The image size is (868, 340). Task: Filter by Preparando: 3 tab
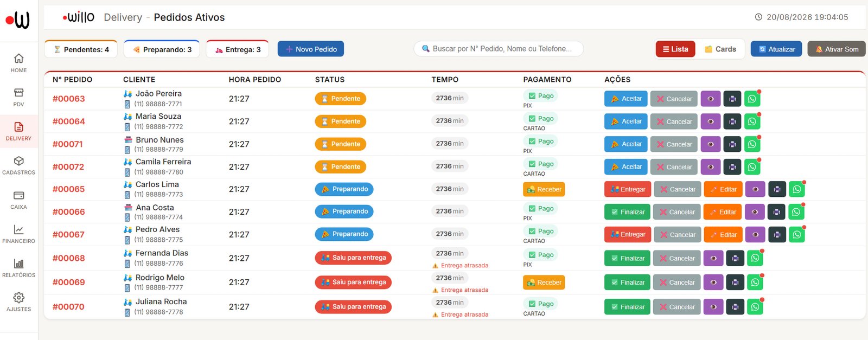(x=162, y=49)
